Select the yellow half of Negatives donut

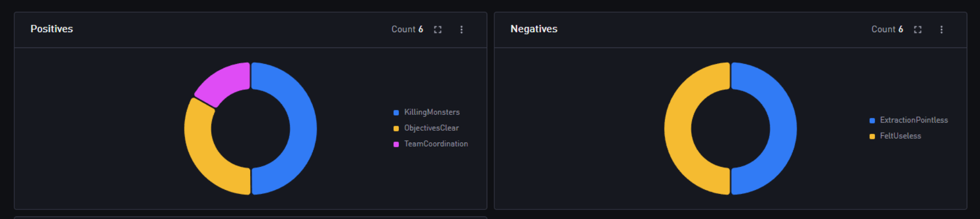678,129
